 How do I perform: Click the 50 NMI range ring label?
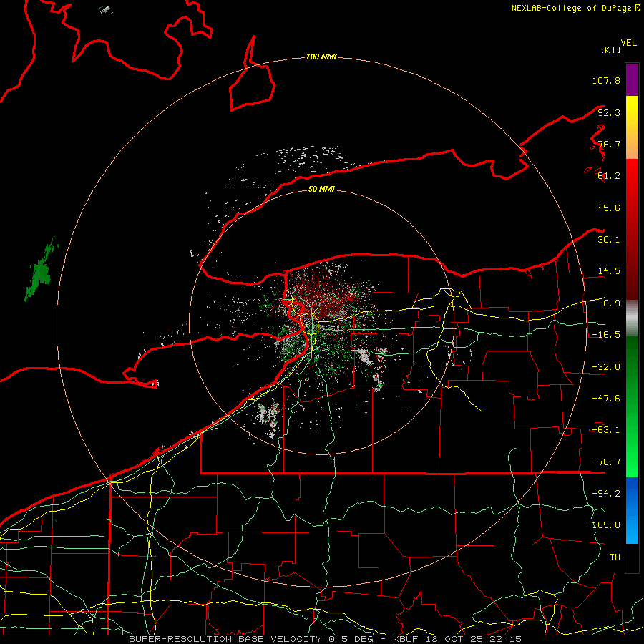pyautogui.click(x=321, y=189)
